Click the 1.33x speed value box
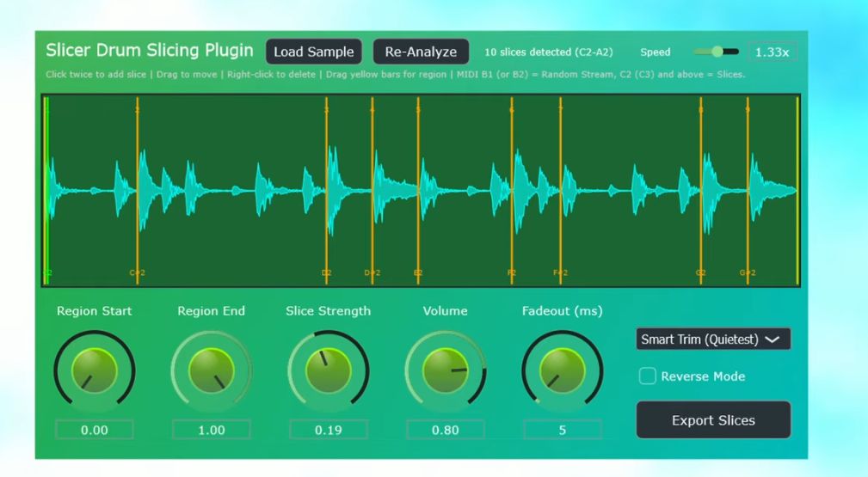 772,52
